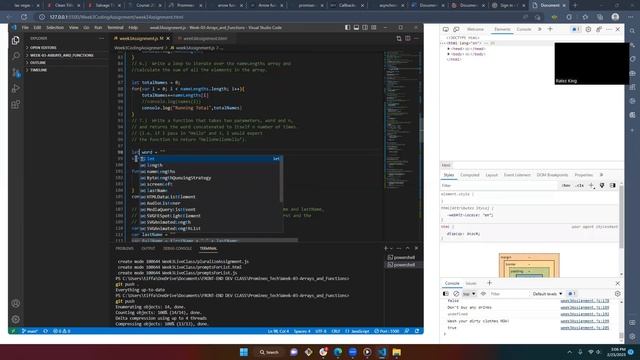Add a new terminal with plus icon
Image resolution: width=640 pixels, height=360 pixels.
coord(385,248)
